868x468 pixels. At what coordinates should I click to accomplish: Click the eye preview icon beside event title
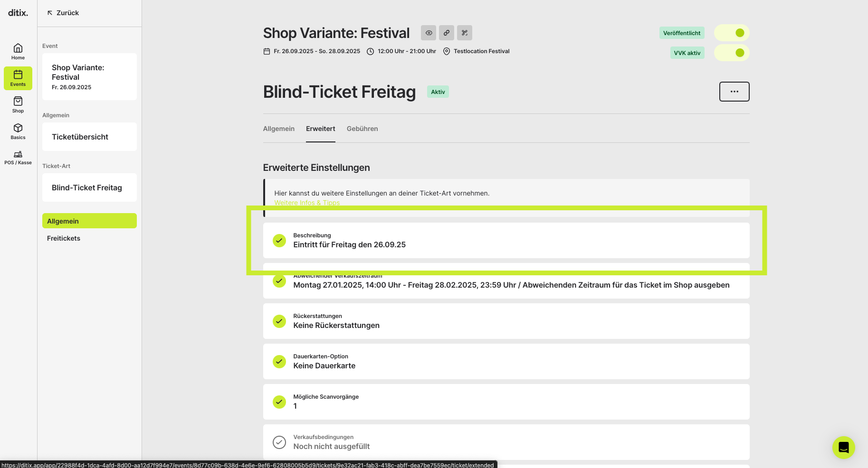pos(429,33)
